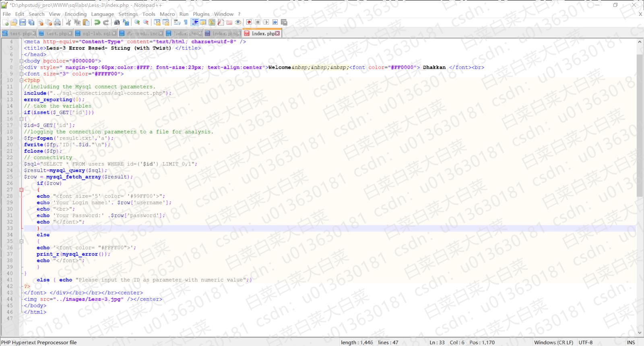Click the Redo arrow icon
This screenshot has height=346, width=644.
click(x=106, y=22)
